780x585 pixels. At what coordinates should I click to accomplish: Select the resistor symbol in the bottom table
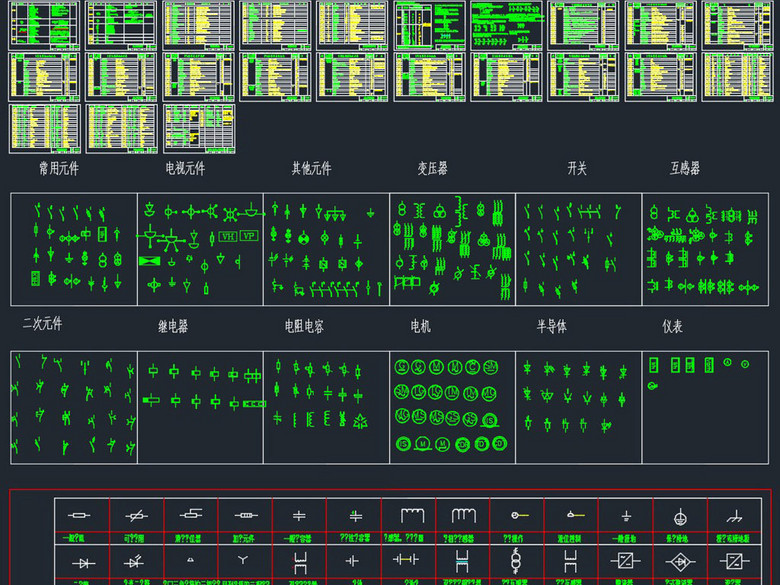point(82,516)
